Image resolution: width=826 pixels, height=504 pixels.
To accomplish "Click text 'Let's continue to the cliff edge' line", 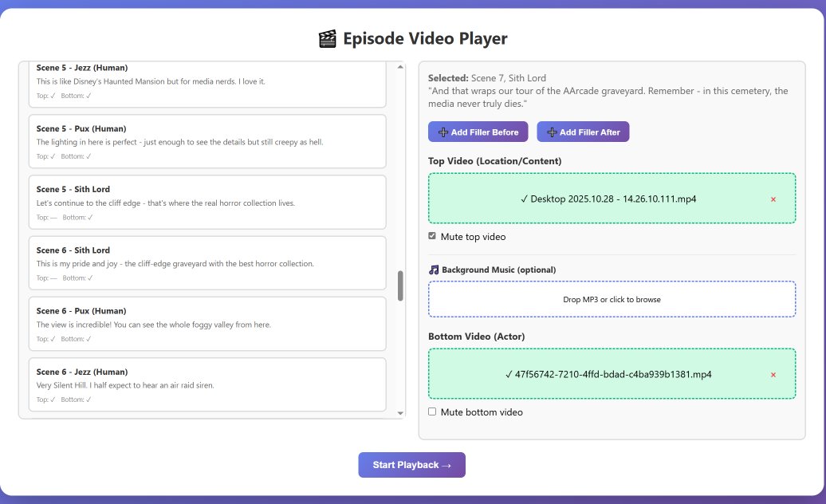I will coord(165,203).
